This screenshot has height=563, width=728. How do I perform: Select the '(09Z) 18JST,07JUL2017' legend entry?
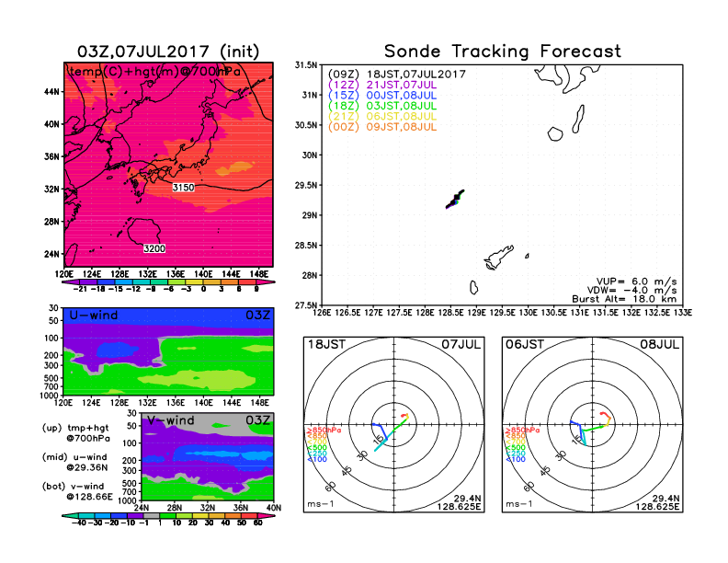coord(396,75)
